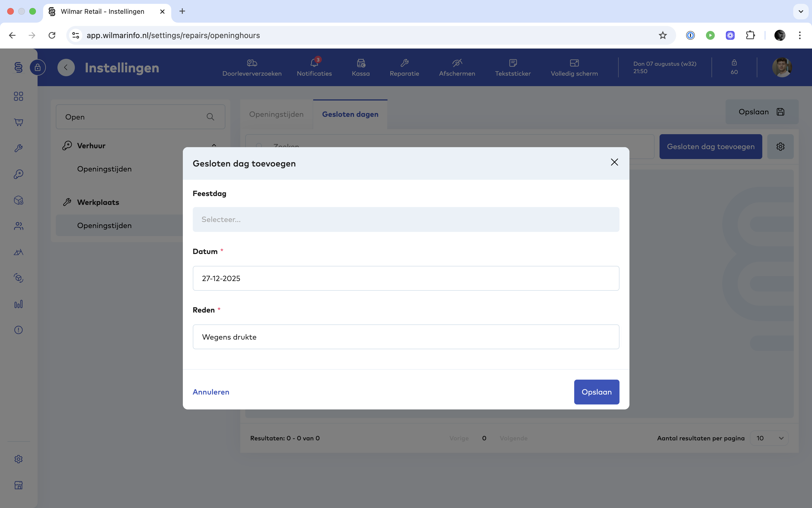Click the Annuleren link
This screenshot has width=812, height=508.
click(211, 392)
